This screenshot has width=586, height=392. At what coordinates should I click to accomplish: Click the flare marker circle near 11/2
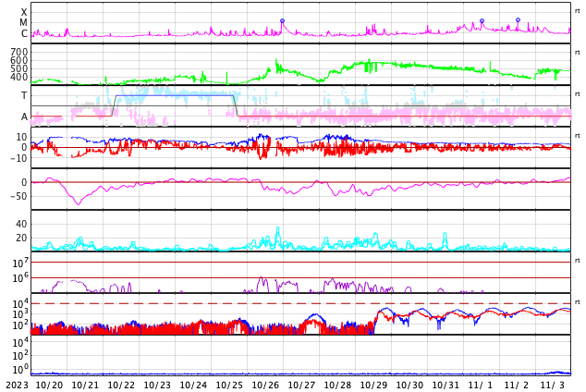point(518,19)
